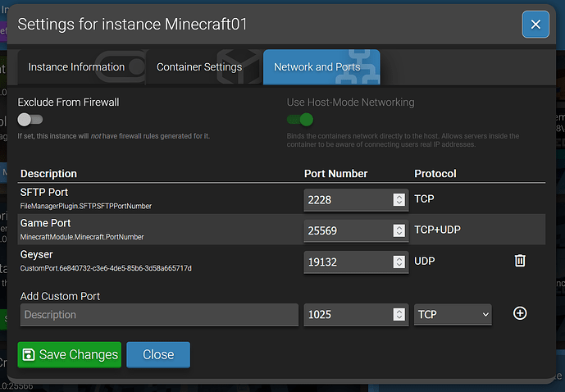565x392 pixels.
Task: Adjust custom port 1025 stepper arrows
Action: 399,315
